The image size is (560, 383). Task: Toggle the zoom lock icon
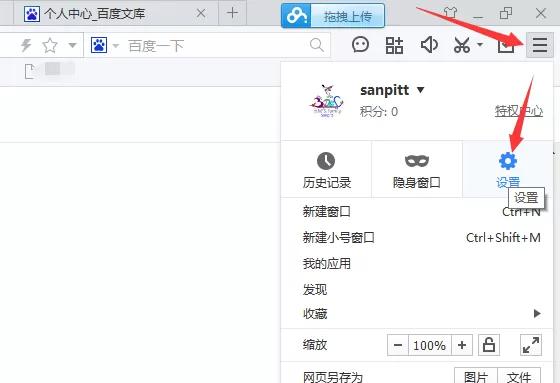[x=489, y=345]
